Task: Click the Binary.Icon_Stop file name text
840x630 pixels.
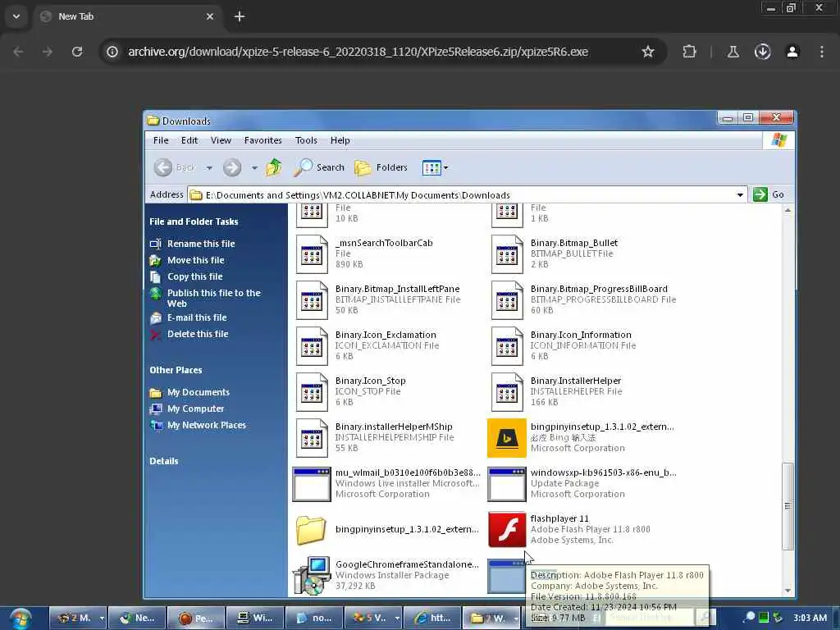Action: point(370,381)
